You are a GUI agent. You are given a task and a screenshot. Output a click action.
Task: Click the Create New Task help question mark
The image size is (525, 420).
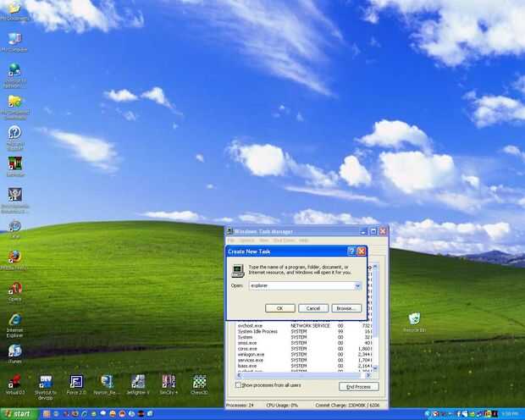click(351, 251)
